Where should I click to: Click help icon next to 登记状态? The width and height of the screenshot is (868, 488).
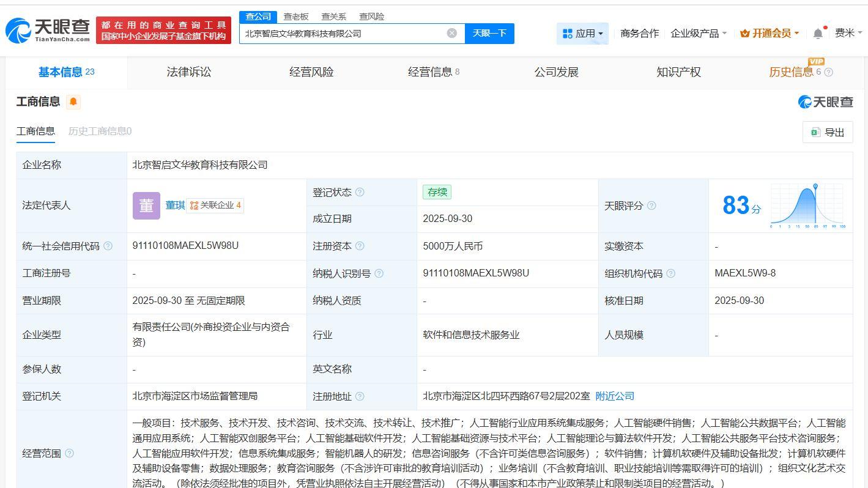[360, 192]
